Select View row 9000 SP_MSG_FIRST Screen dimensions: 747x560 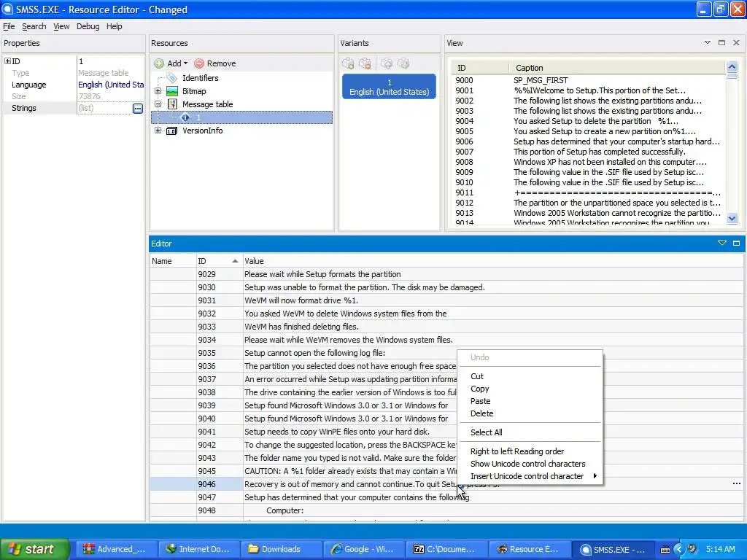588,80
